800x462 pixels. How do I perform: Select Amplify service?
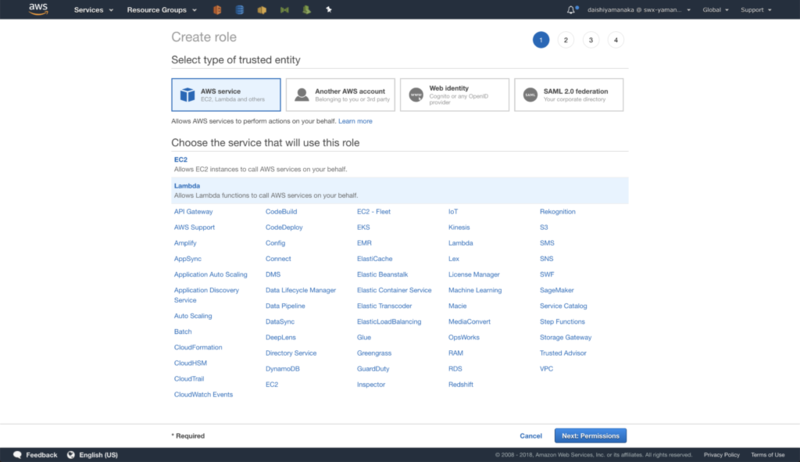pyautogui.click(x=185, y=243)
